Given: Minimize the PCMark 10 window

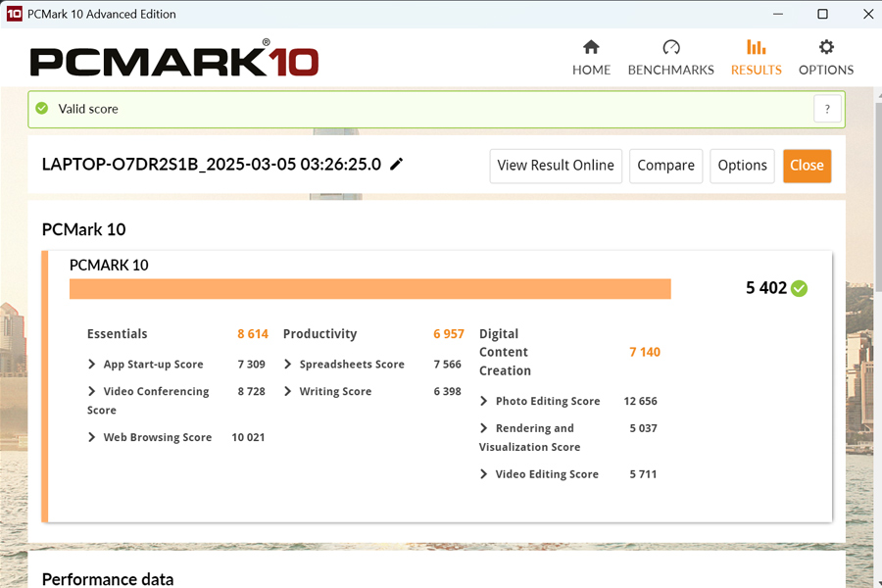Looking at the screenshot, I should tap(778, 14).
